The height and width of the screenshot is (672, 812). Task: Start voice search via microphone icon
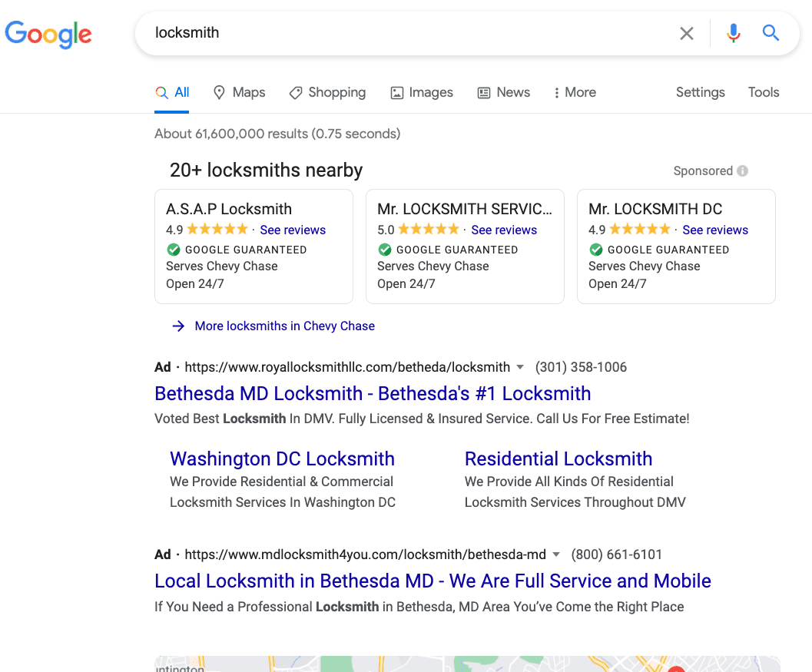pyautogui.click(x=734, y=33)
